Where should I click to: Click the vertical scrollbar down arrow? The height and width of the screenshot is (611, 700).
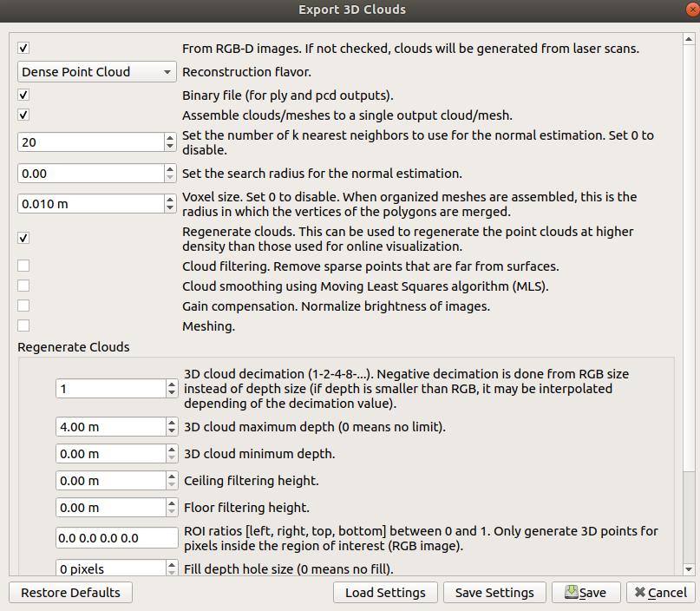point(689,569)
